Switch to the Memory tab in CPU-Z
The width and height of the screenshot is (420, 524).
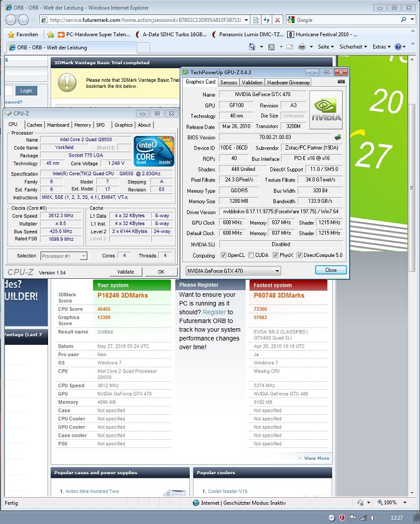82,125
